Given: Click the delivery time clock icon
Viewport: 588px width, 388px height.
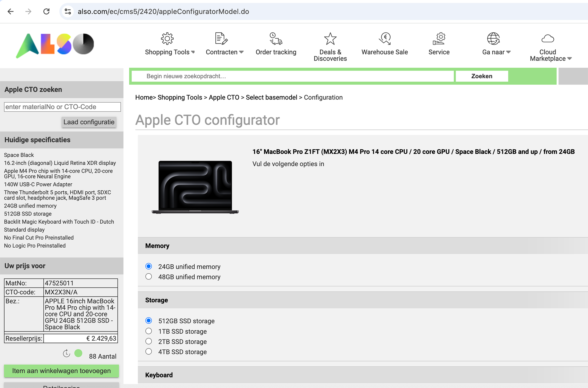Looking at the screenshot, I should point(67,353).
